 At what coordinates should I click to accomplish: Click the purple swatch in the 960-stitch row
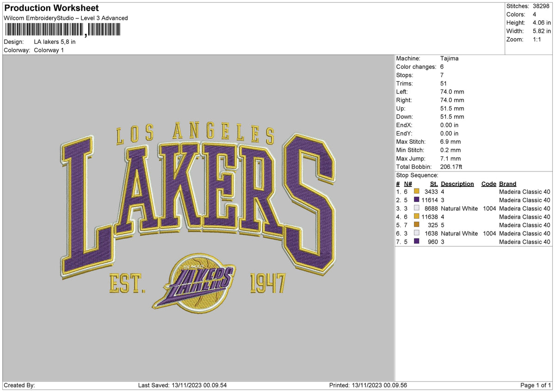417,242
